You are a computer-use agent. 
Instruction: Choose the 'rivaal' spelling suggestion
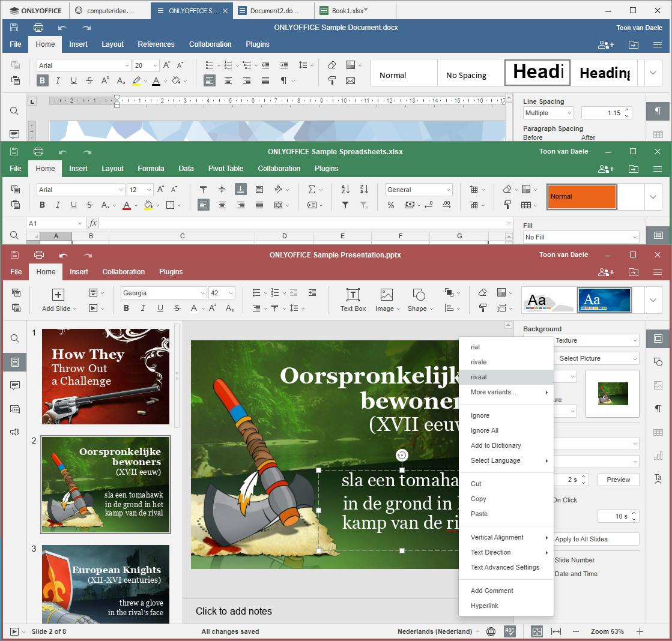click(479, 377)
